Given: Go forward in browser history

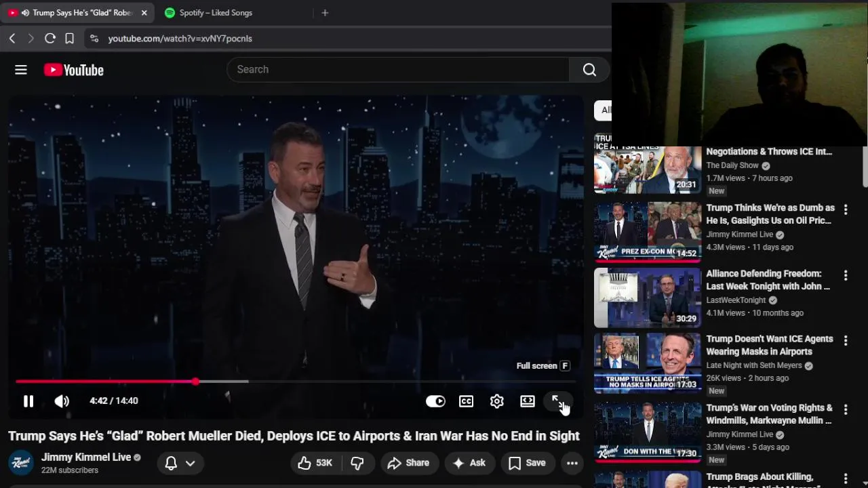Looking at the screenshot, I should pyautogui.click(x=31, y=39).
